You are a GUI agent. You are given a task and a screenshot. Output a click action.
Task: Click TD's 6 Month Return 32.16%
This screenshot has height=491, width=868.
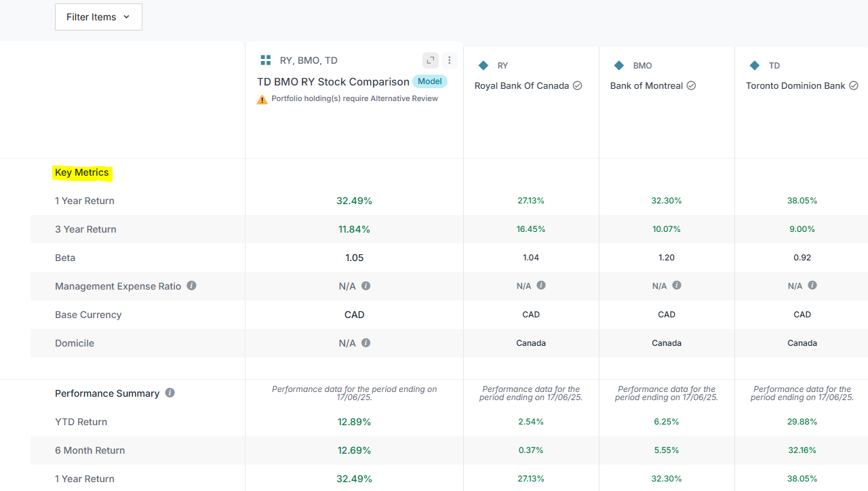click(802, 450)
